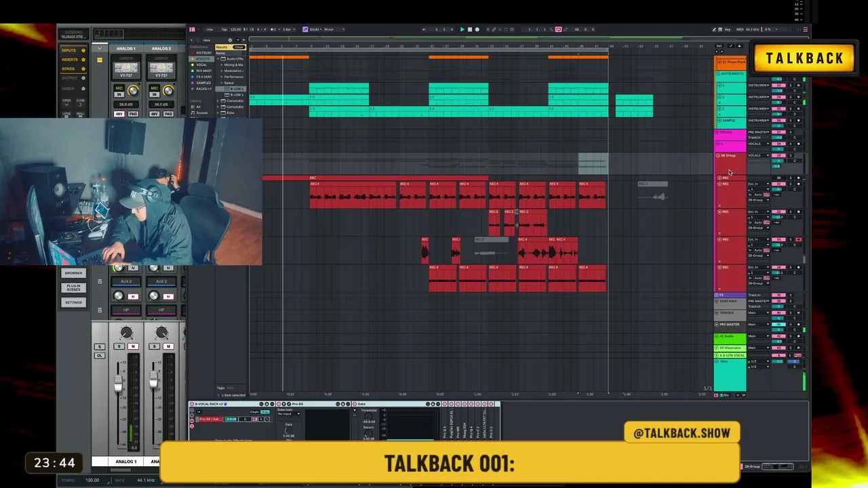Screen dimensions: 868x488
Task: Click the Set button above track headers
Action: tap(719, 46)
